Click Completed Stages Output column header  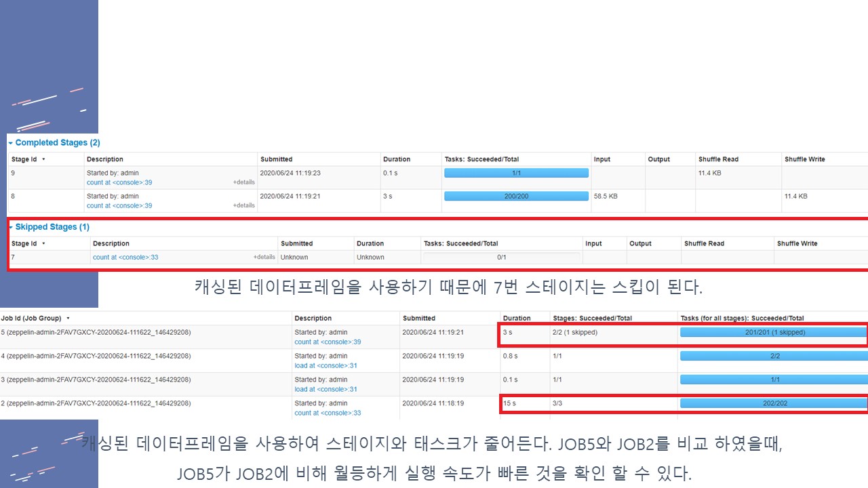(658, 159)
